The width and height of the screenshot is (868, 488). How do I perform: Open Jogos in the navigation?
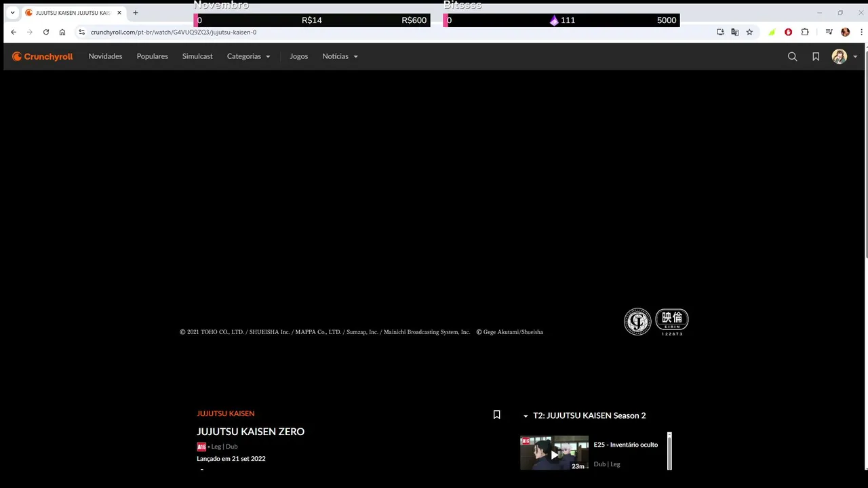tap(298, 56)
